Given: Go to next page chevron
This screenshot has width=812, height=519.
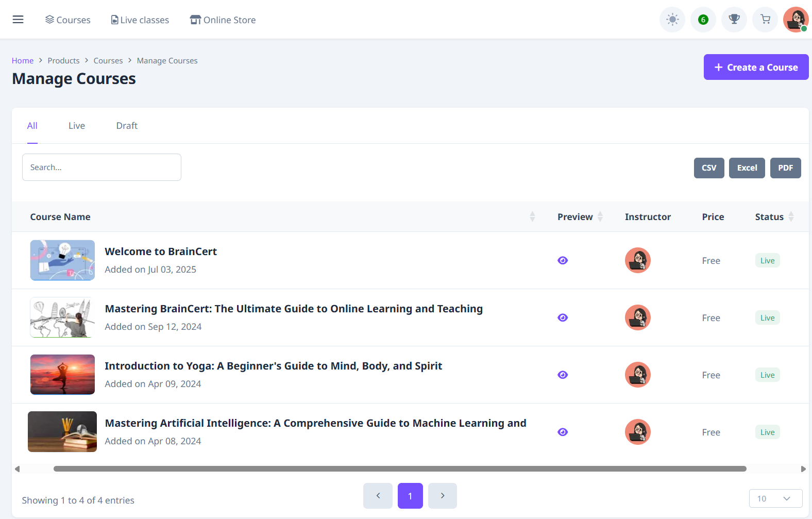Looking at the screenshot, I should click(x=443, y=496).
